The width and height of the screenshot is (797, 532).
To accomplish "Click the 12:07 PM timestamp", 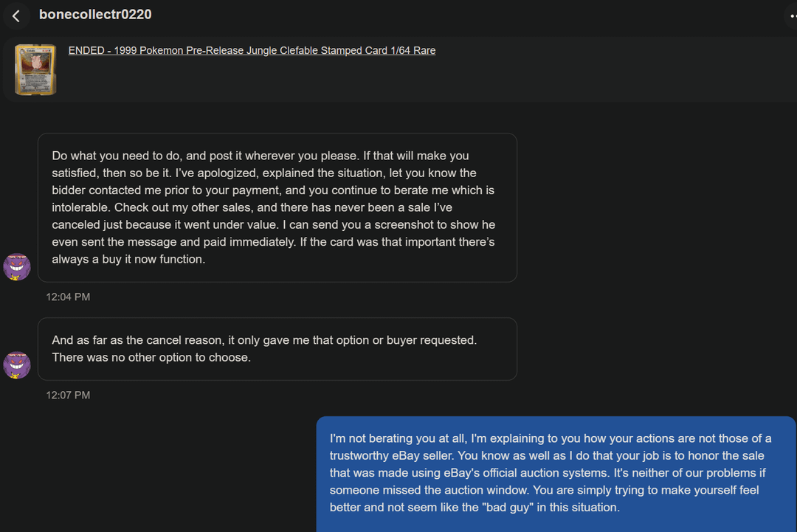I will click(68, 395).
